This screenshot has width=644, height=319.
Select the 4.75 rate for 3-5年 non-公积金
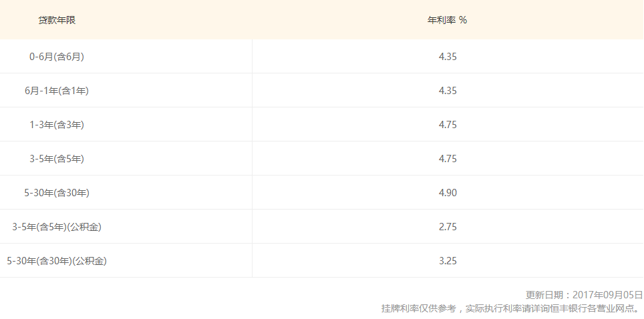pos(448,159)
